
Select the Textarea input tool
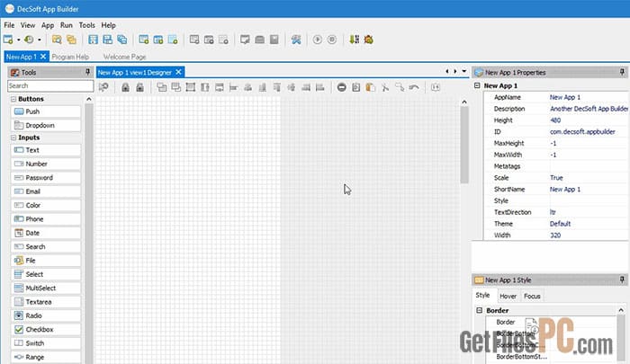pos(46,302)
